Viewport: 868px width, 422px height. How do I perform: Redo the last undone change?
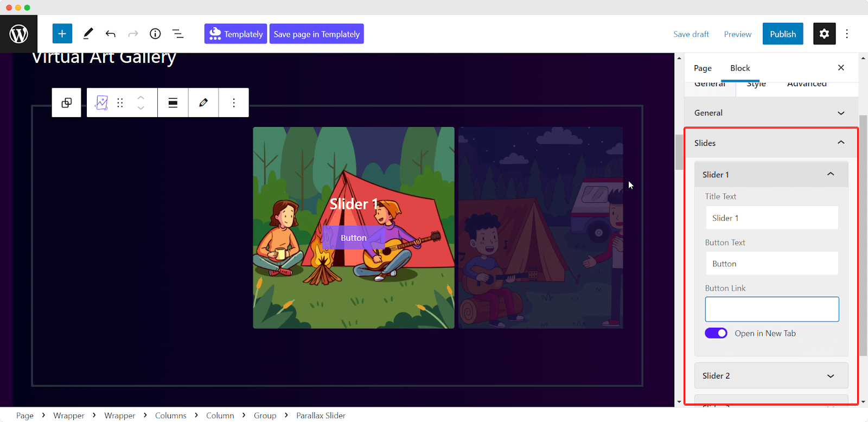coord(133,34)
